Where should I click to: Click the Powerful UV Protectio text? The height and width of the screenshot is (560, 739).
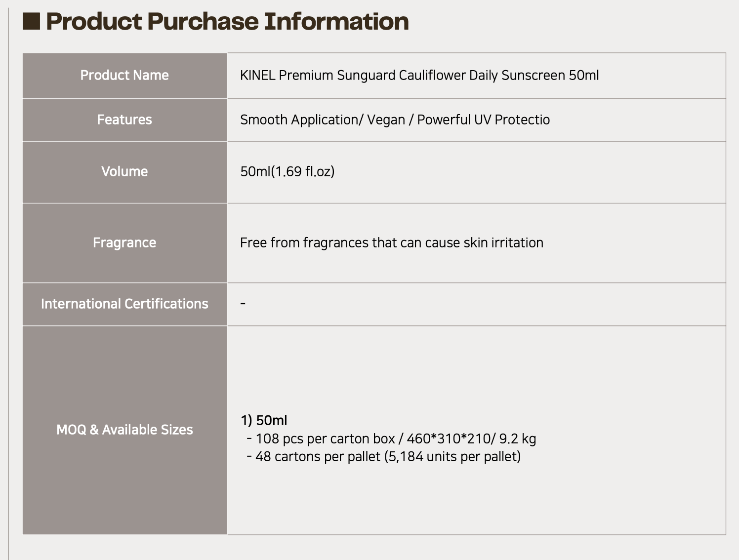point(484,120)
